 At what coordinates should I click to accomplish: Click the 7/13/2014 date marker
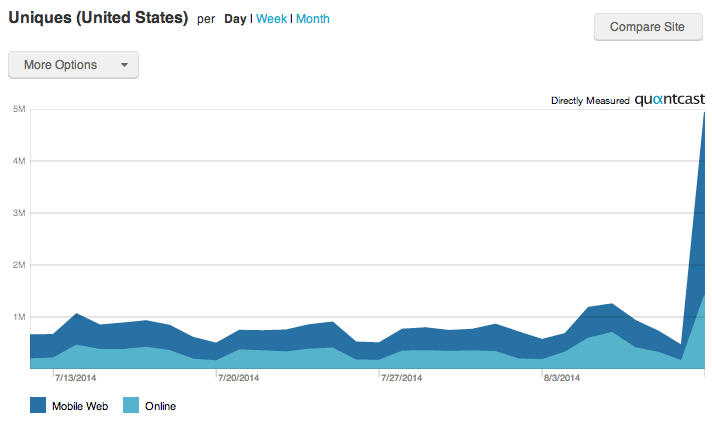(x=76, y=379)
